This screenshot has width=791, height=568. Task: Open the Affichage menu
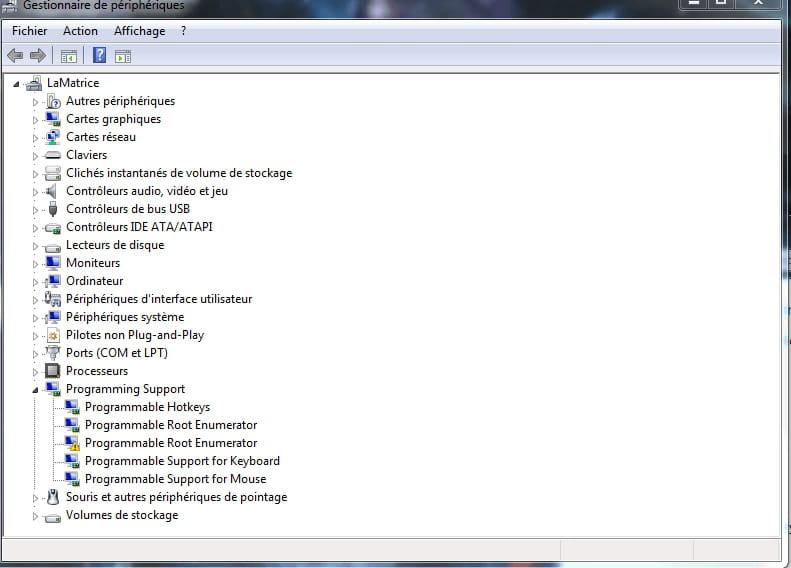(x=139, y=31)
